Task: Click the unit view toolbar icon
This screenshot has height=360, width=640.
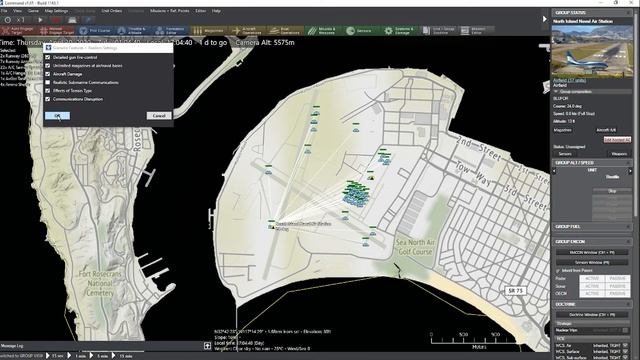Action: click(x=72, y=20)
